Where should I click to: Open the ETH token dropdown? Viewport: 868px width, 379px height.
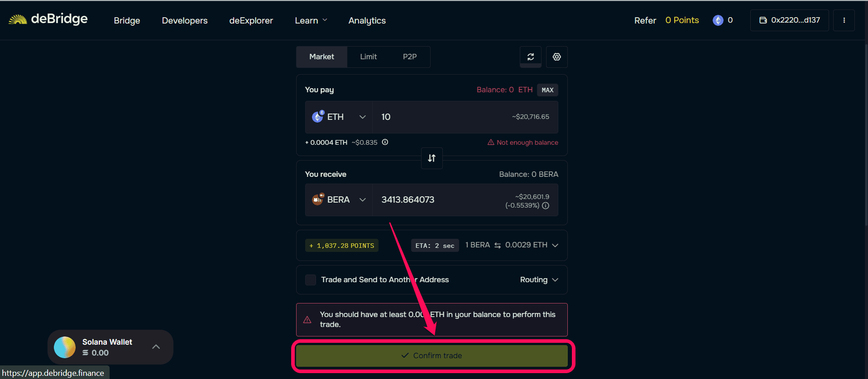339,117
